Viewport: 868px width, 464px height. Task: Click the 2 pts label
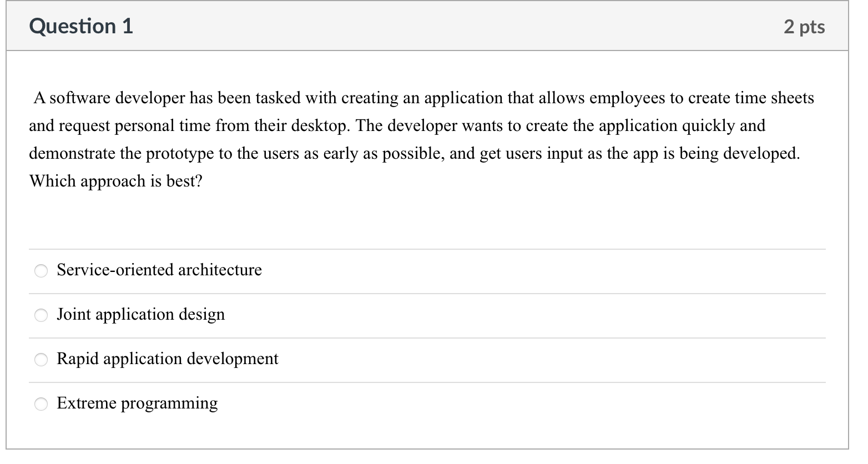806,26
